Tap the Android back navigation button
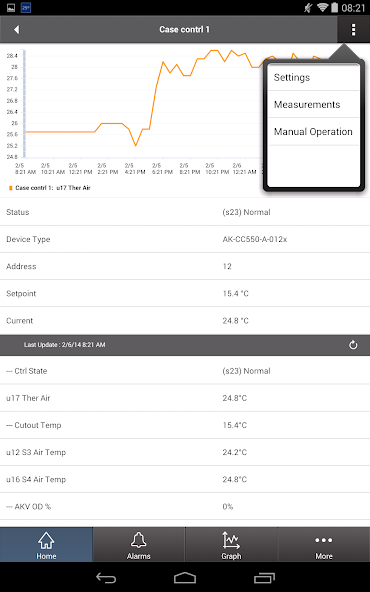Image resolution: width=370 pixels, height=592 pixels. click(106, 578)
